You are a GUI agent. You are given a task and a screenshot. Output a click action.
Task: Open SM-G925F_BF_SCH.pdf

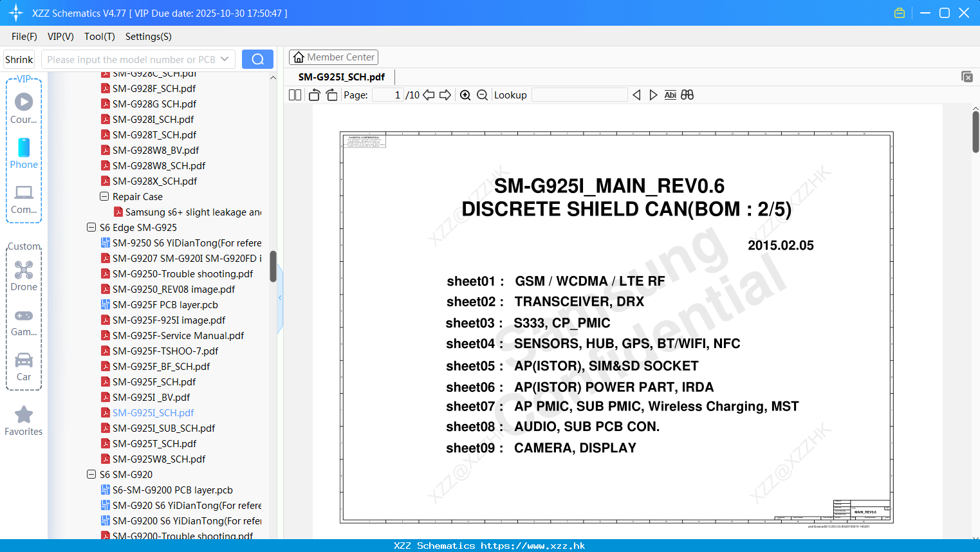pos(161,366)
